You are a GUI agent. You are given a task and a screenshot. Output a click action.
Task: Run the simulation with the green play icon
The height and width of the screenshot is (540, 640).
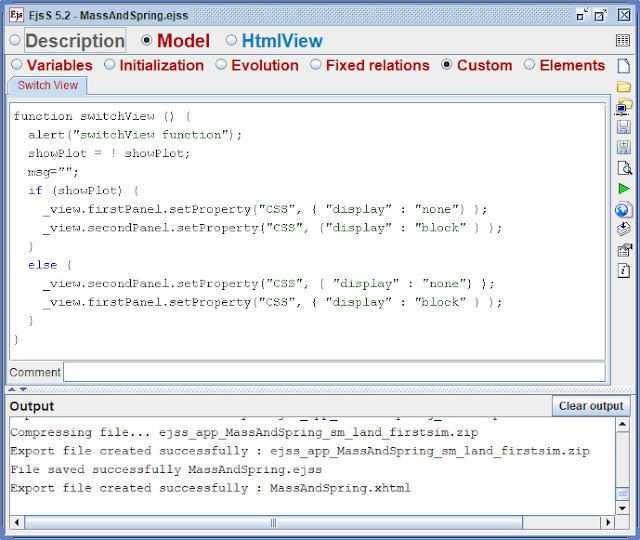coord(624,189)
